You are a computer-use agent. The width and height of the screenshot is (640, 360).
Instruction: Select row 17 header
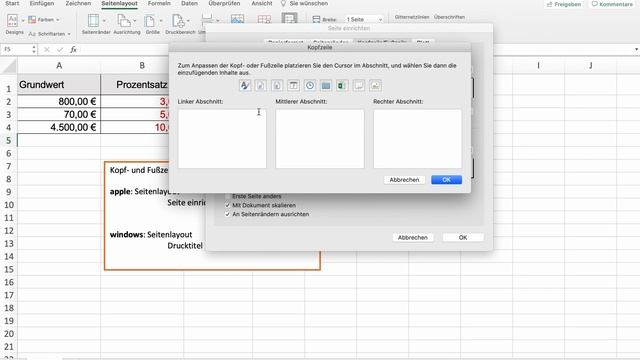[x=9, y=295]
